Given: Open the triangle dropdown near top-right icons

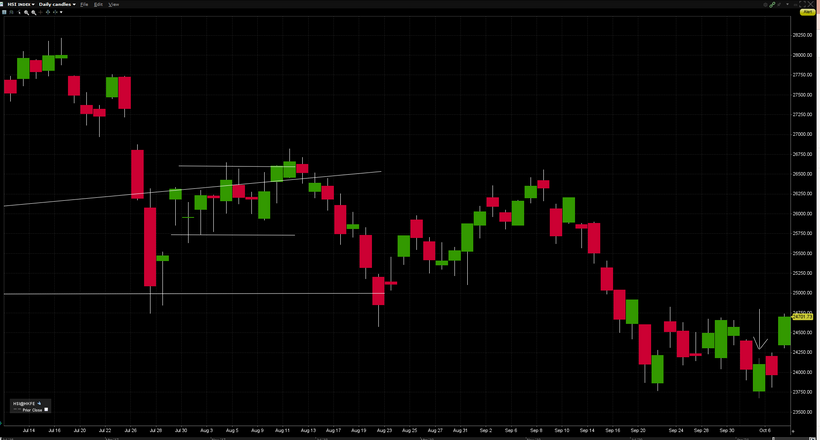Looking at the screenshot, I should [788, 4].
